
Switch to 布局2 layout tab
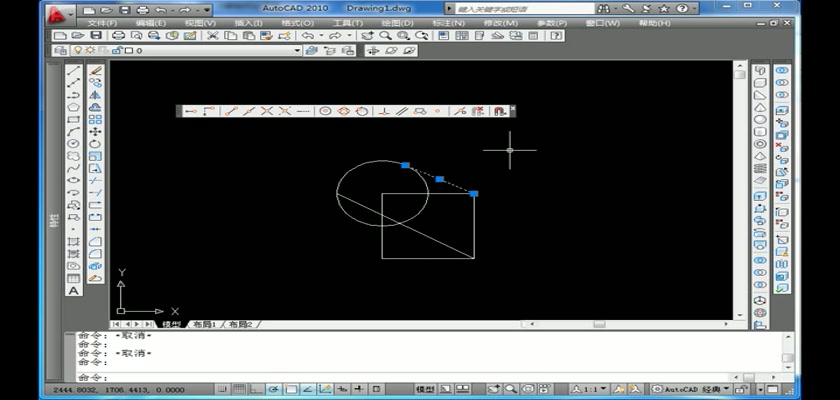241,324
